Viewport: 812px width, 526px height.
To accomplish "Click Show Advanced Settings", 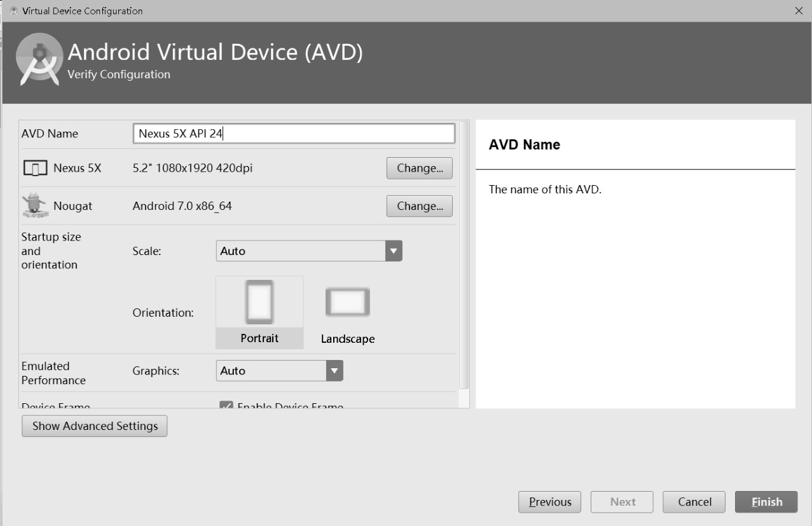I will pos(95,426).
